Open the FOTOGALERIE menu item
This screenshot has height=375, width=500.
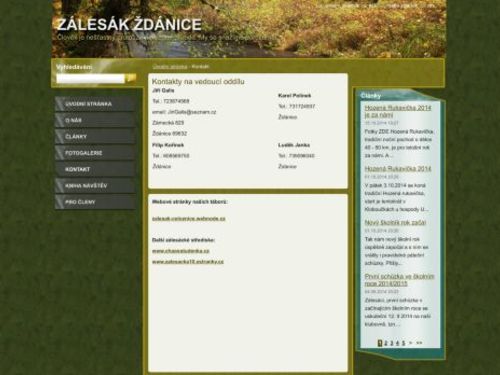click(95, 153)
